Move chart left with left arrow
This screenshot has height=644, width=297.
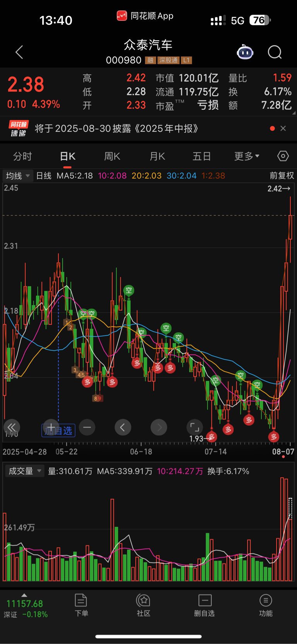123,427
